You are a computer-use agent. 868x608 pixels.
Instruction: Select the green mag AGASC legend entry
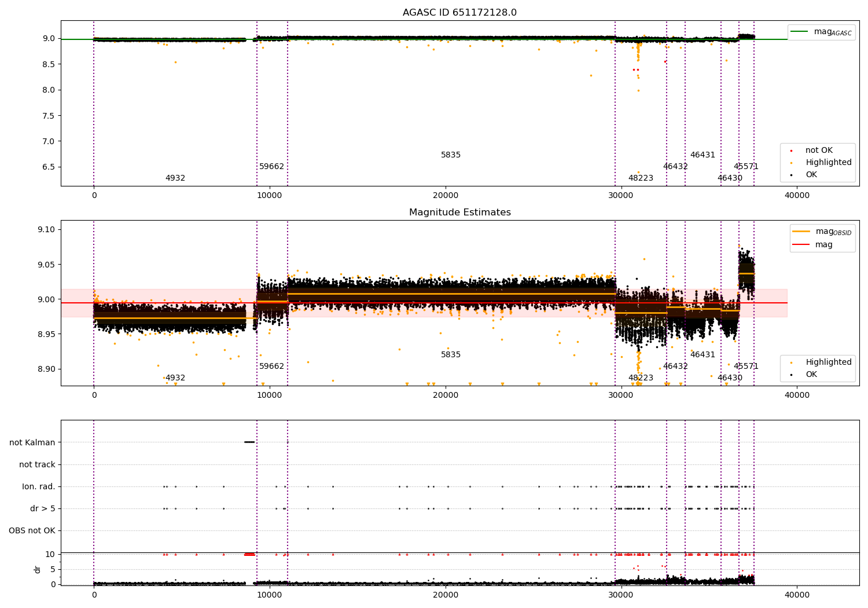point(821,32)
